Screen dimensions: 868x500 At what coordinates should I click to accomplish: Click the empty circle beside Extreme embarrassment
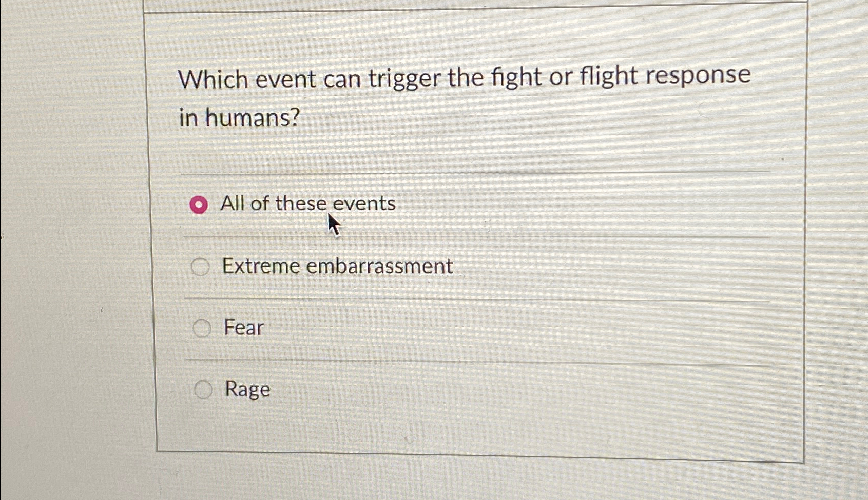[201, 266]
